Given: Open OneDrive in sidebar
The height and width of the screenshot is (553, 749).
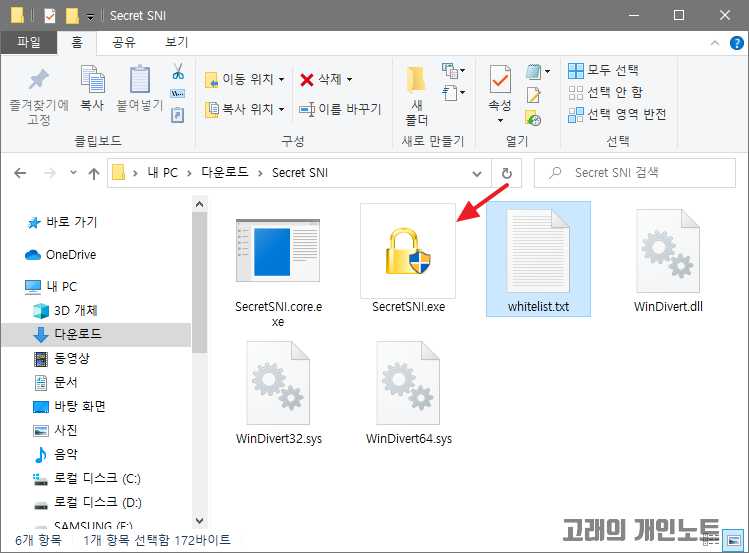Looking at the screenshot, I should click(61, 255).
